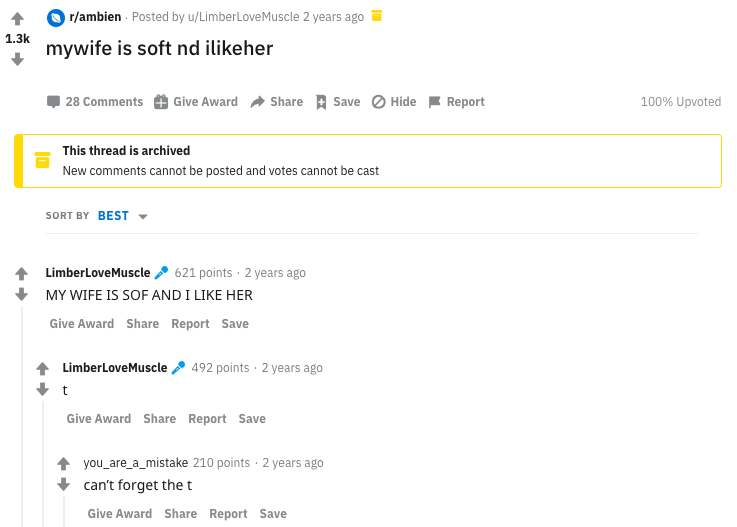Open the 28 Comments section
Image resolution: width=737 pixels, height=527 pixels.
95,102
